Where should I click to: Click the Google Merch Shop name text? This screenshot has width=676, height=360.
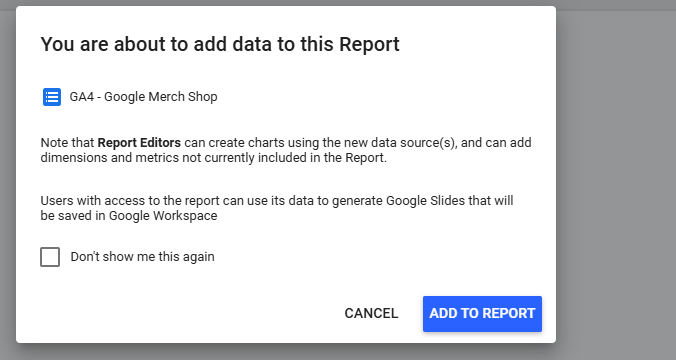pyautogui.click(x=161, y=97)
